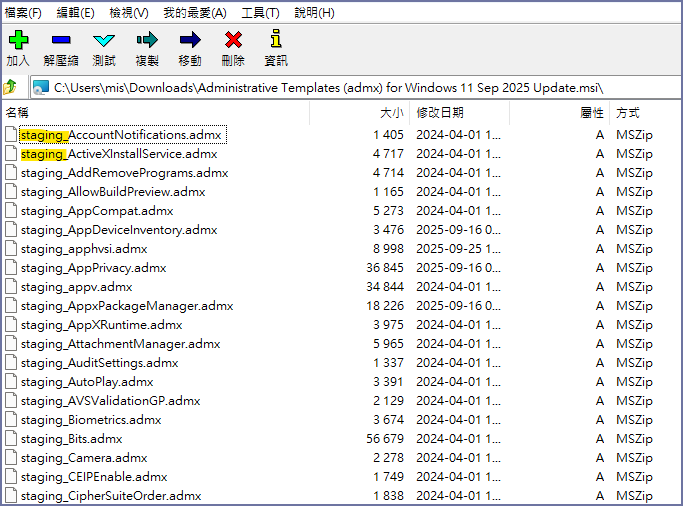Viewport: 683px width, 506px height.
Task: Click the blue minus Extract (解壓縮) icon
Action: coord(61,41)
